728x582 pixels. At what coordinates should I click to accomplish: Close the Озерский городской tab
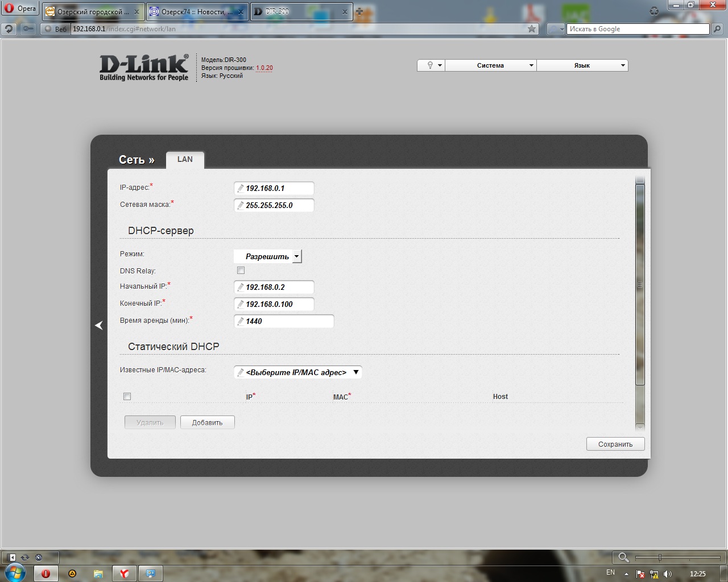(136, 12)
